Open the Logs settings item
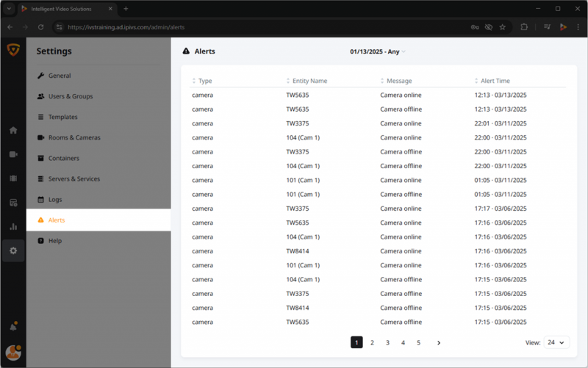Image resolution: width=588 pixels, height=368 pixels. tap(98, 199)
